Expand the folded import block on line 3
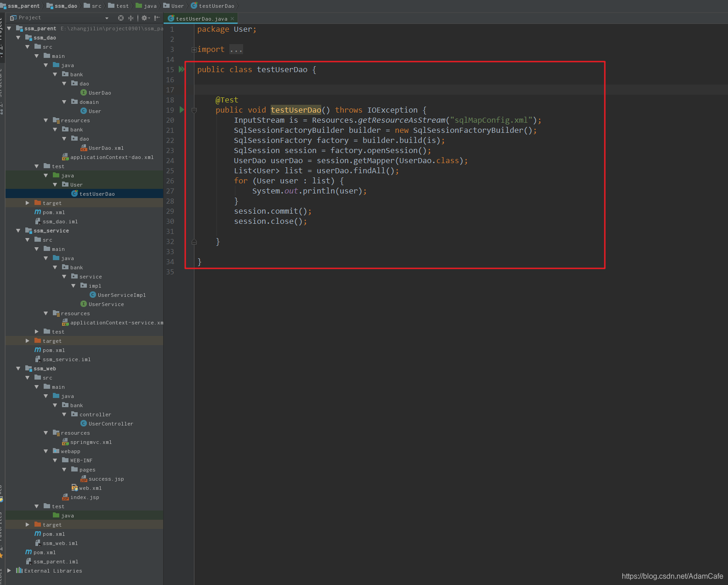This screenshot has width=728, height=585. point(194,50)
